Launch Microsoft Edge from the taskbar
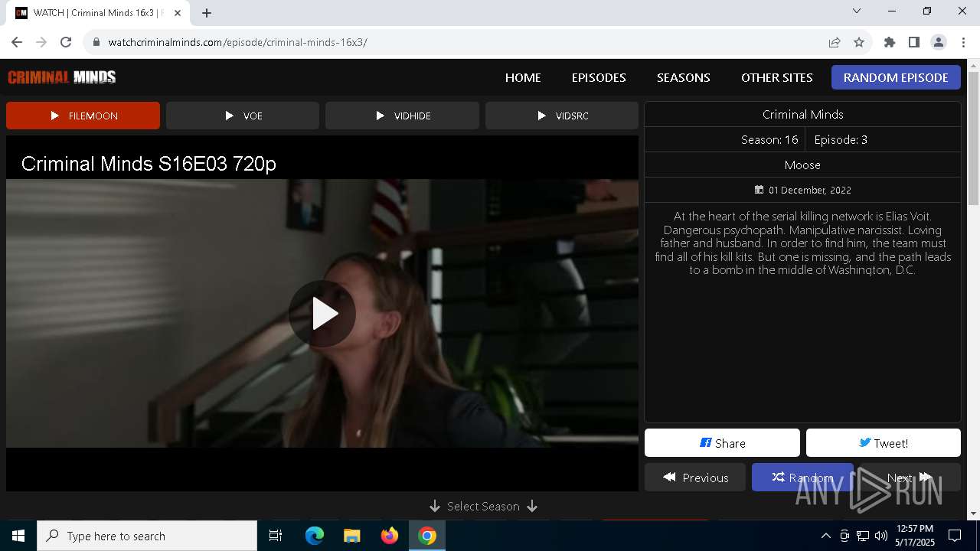Screen dimensions: 980x551 point(315,536)
